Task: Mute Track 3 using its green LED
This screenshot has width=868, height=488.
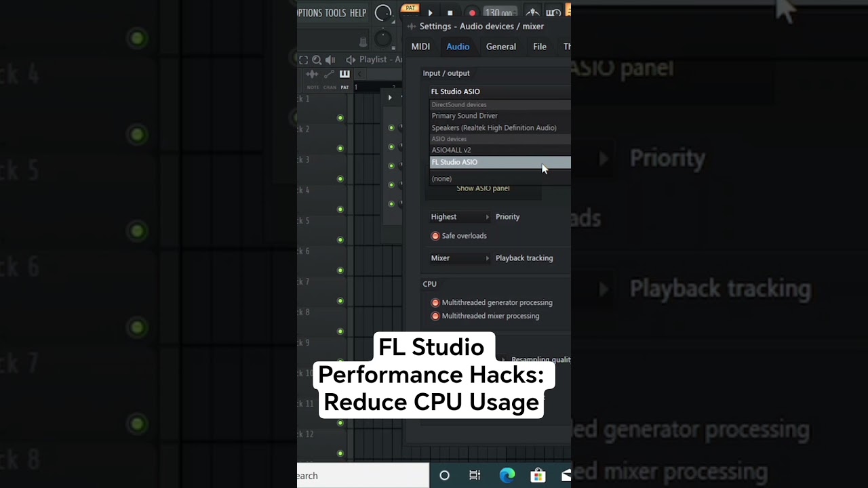Action: (x=340, y=179)
